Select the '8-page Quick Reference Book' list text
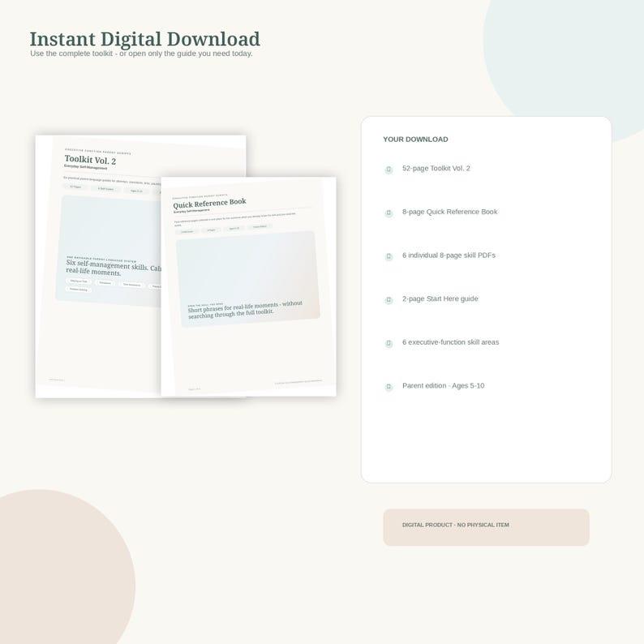The height and width of the screenshot is (644, 644). [x=449, y=212]
